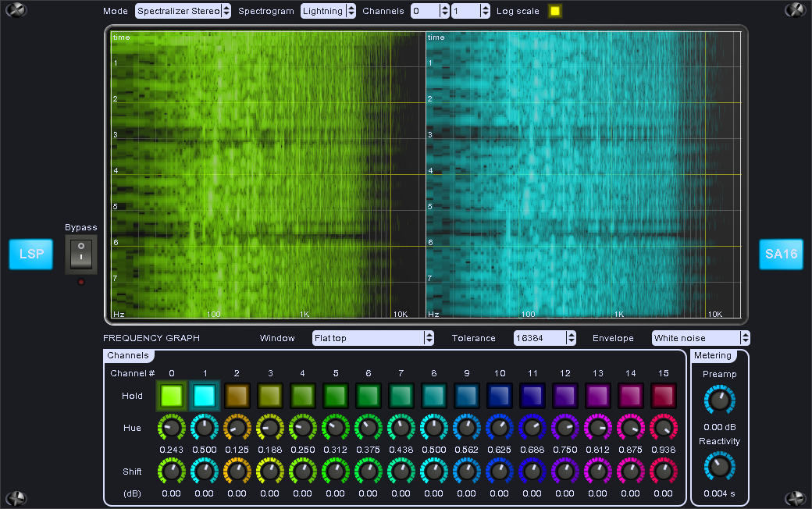
Task: Click the SA16 plugin badge
Action: (x=781, y=255)
